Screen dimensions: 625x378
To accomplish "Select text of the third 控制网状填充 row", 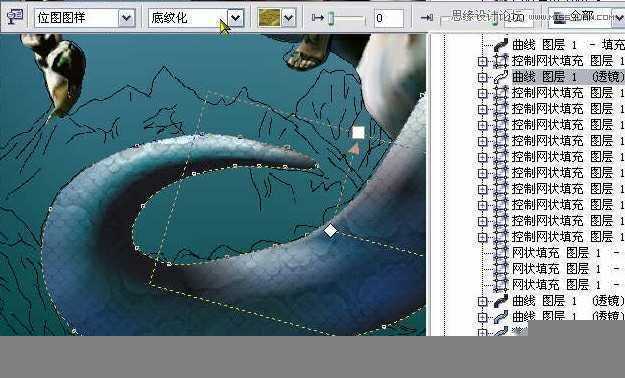I will pyautogui.click(x=568, y=109).
